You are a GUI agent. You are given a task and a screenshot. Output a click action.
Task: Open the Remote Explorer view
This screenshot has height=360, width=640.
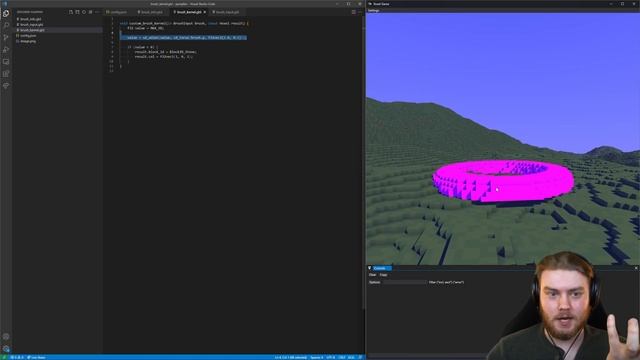point(6,62)
